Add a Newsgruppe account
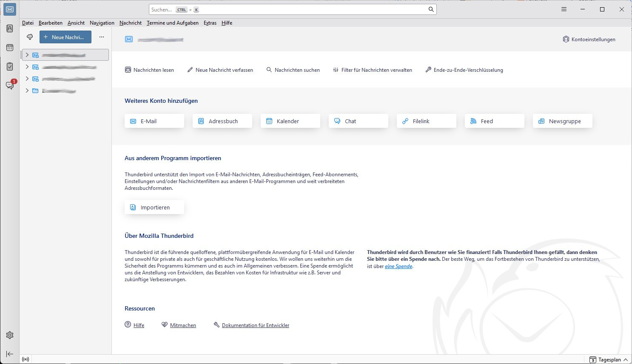Screen dimensions: 632x364 (563, 121)
